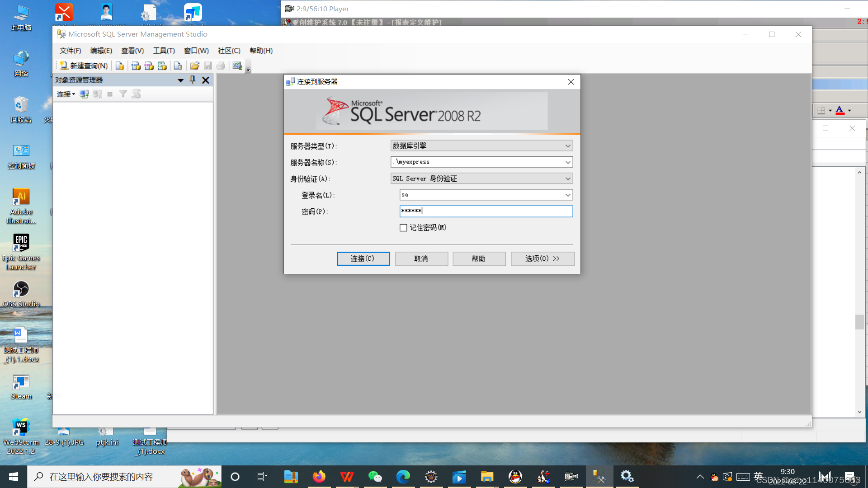Open Windows Start menu
This screenshot has width=868, height=488.
click(14, 477)
